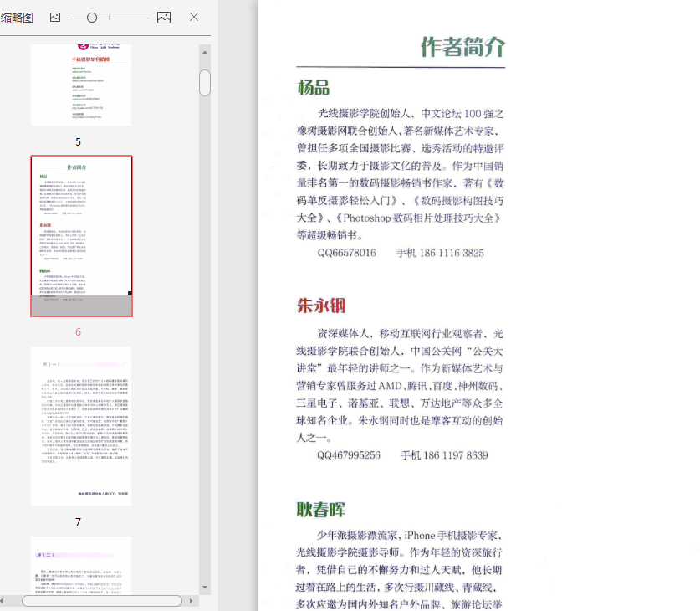Image resolution: width=700 pixels, height=611 pixels.
Task: Click the horizontal scrollbar thumb in thumbnails
Action: point(102,601)
